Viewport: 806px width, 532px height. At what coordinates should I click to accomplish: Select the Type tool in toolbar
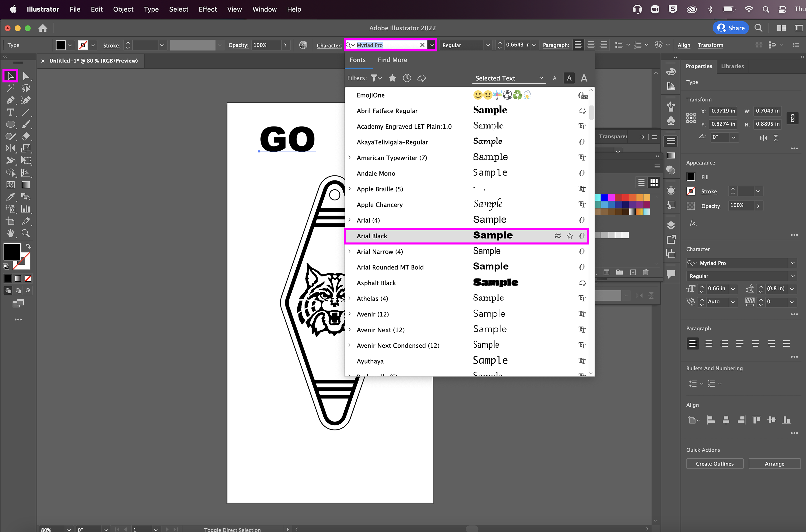(10, 112)
